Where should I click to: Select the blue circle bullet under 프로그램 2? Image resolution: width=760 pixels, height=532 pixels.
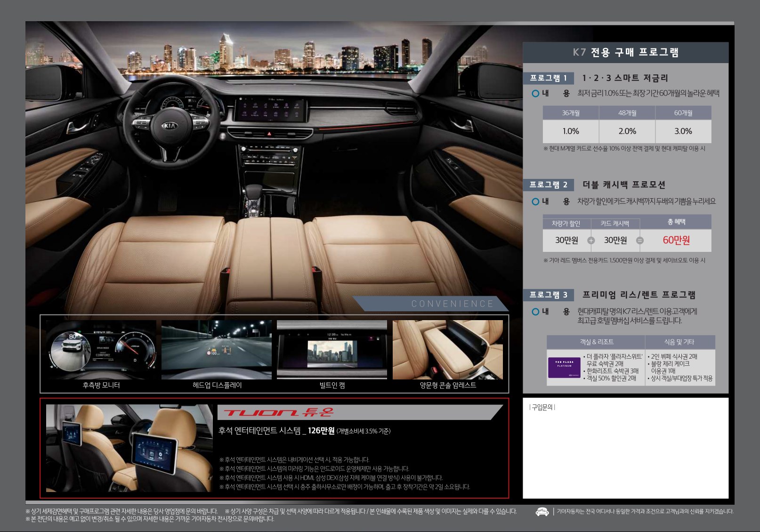pyautogui.click(x=535, y=202)
